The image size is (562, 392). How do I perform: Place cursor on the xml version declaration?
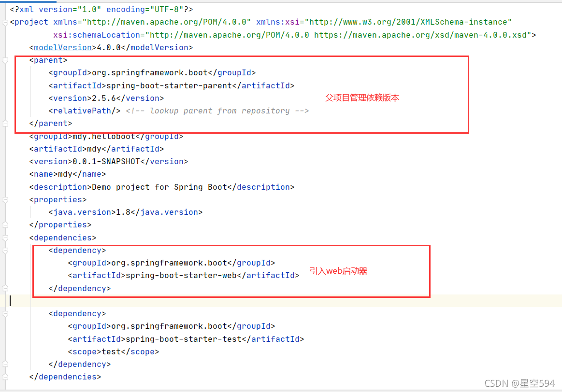pyautogui.click(x=101, y=9)
